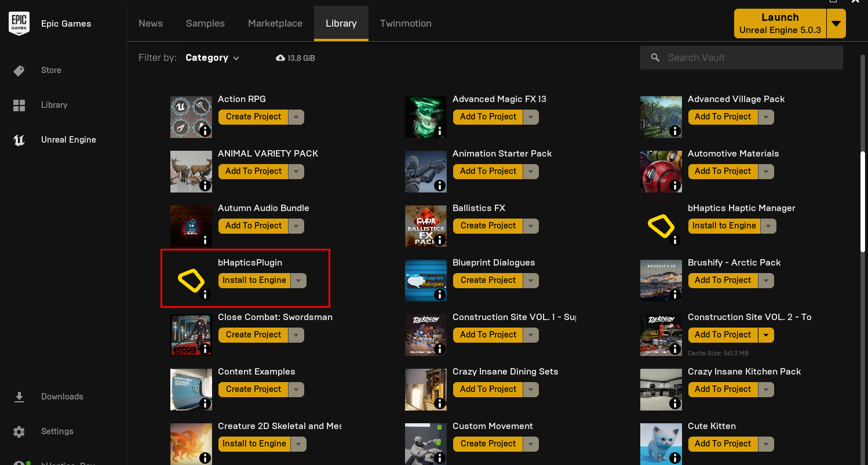Expand options arrow for bHapticsPlugin
868x465 pixels.
point(298,280)
